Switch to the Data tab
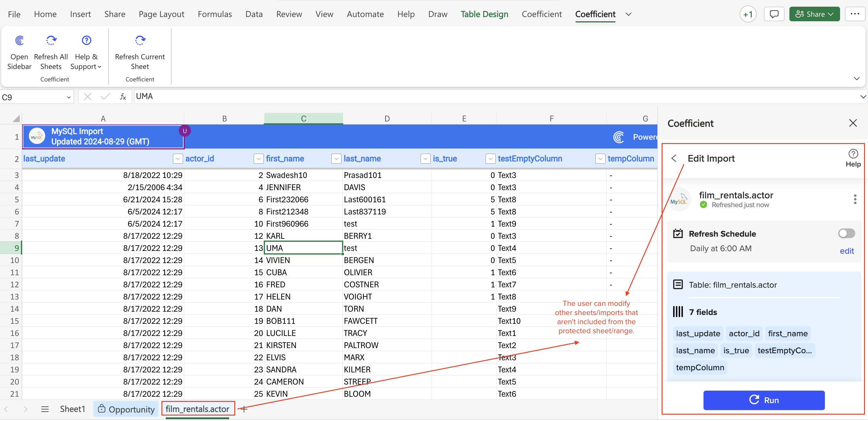 pyautogui.click(x=254, y=14)
